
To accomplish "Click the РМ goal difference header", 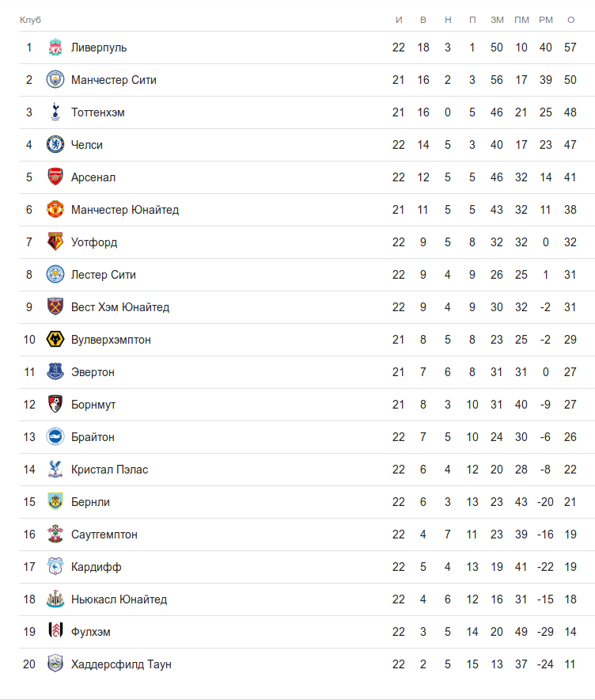I will pyautogui.click(x=546, y=20).
